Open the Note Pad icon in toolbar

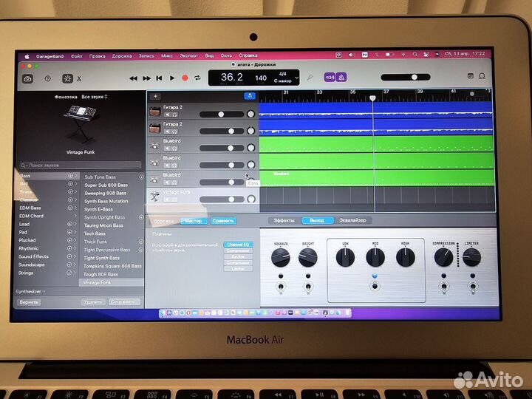pos(470,76)
